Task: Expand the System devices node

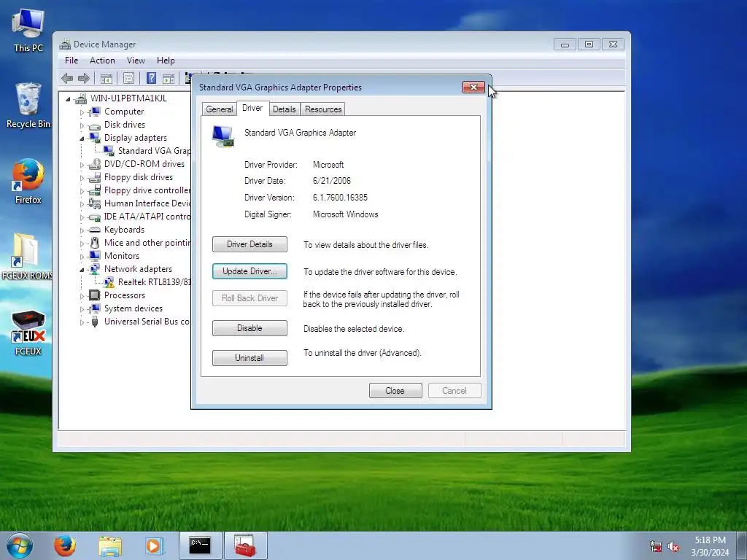Action: click(82, 309)
